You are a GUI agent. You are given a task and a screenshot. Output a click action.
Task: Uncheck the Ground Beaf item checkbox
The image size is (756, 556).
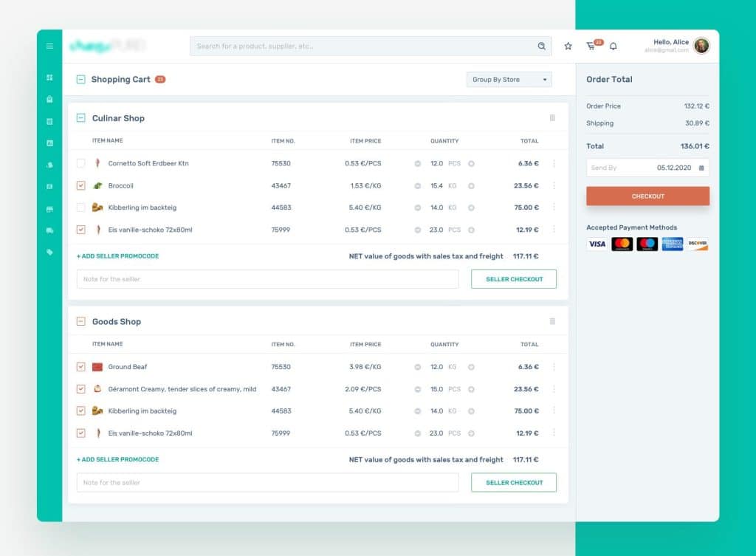[x=81, y=366]
